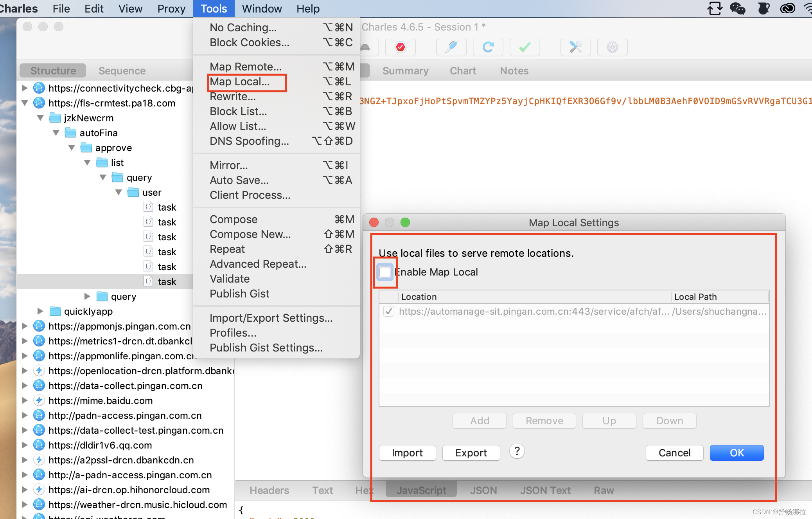Open the Tools wrench toolbar icon
Screen dimensions: 812x519
[575, 47]
